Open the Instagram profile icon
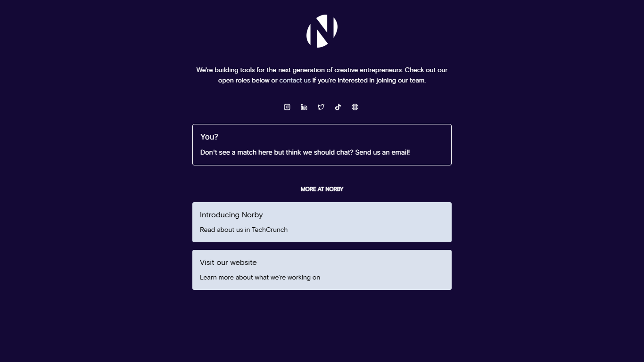This screenshot has height=362, width=644. pos(287,107)
